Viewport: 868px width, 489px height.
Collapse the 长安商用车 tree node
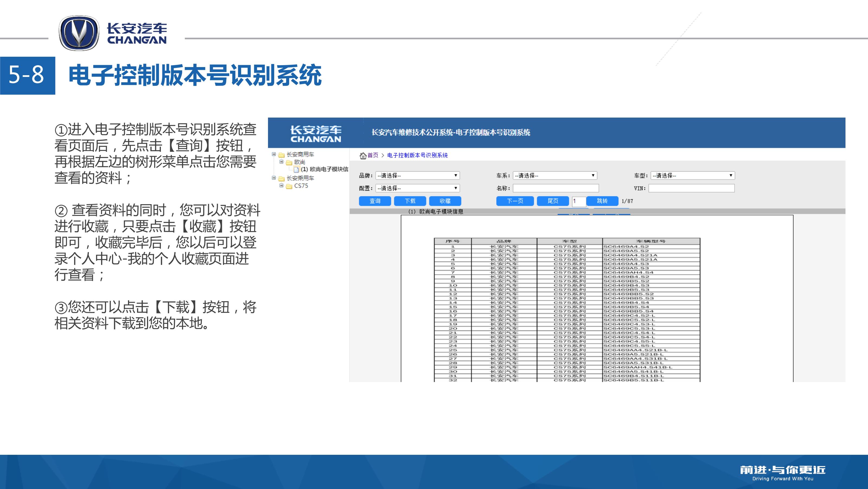274,154
